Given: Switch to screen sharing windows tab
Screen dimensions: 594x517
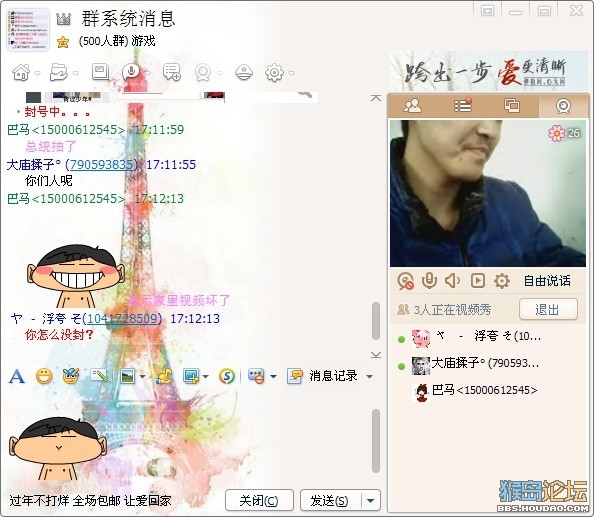Looking at the screenshot, I should pos(512,106).
